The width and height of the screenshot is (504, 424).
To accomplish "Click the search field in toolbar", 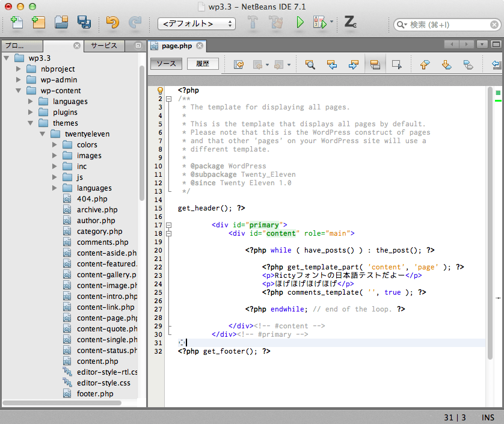I will [x=447, y=25].
